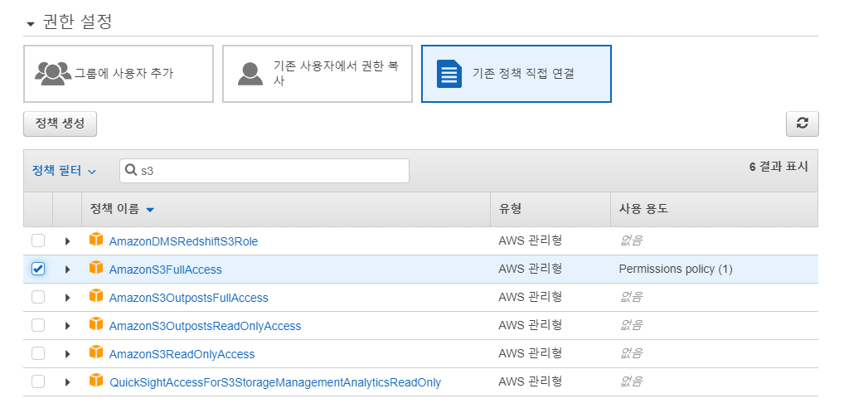Select the 그룹에 사용자 추가 option card
Viewport: 868px width, 413px height.
119,74
